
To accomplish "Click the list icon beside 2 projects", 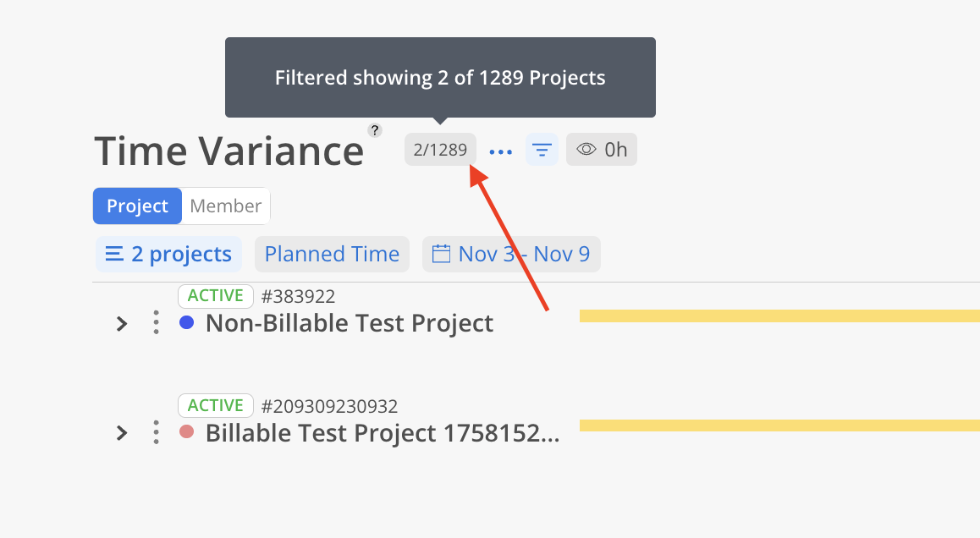I will tap(114, 254).
